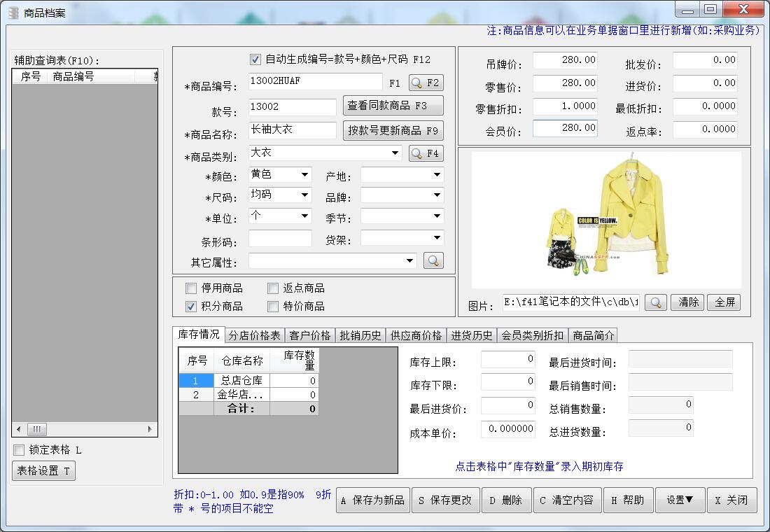Enable the 停用商品 checkbox
This screenshot has height=532, width=770.
tap(191, 288)
